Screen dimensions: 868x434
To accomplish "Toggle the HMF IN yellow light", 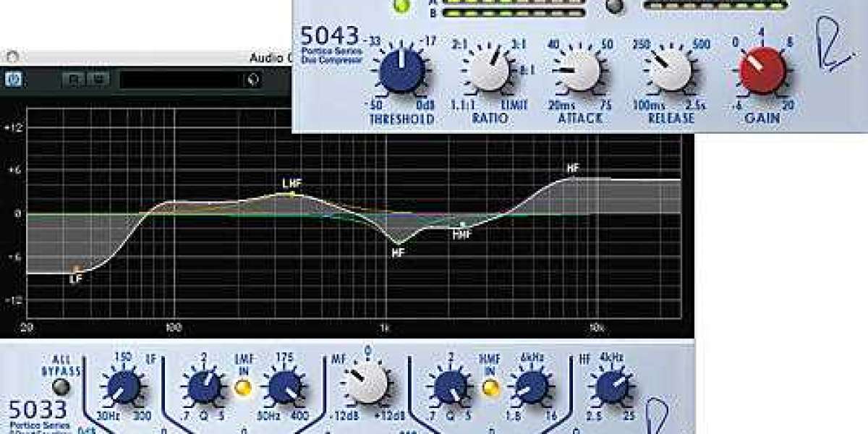I will [x=491, y=388].
